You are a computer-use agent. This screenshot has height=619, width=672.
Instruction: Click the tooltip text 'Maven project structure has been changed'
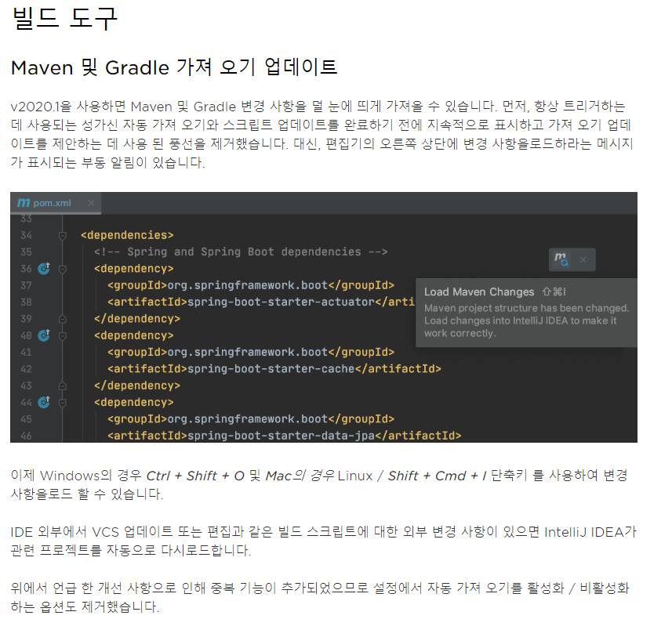[526, 308]
